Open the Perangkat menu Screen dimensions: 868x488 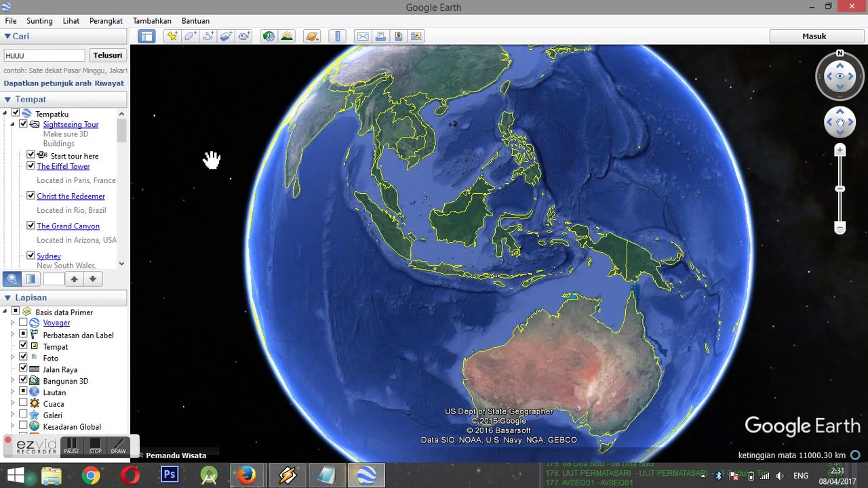coord(106,21)
